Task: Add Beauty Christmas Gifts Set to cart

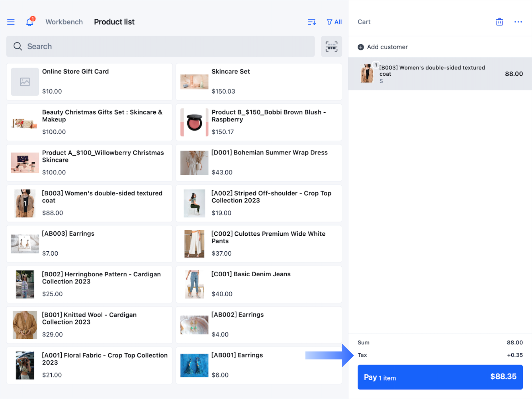Action: [89, 122]
